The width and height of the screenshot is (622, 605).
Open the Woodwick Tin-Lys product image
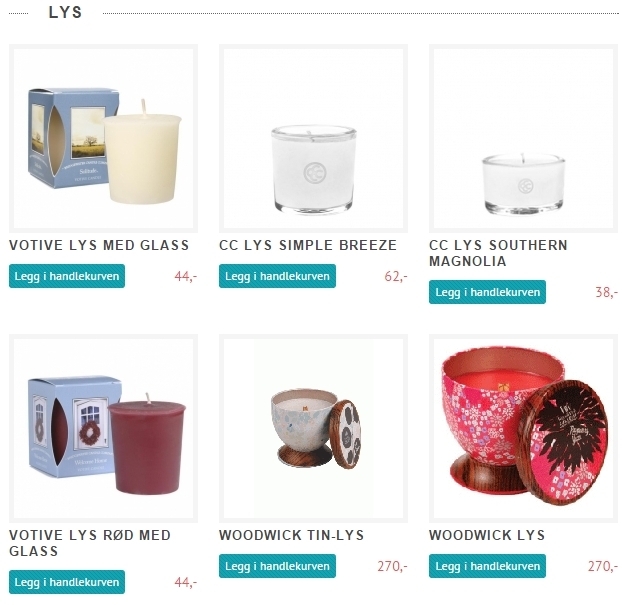click(313, 428)
